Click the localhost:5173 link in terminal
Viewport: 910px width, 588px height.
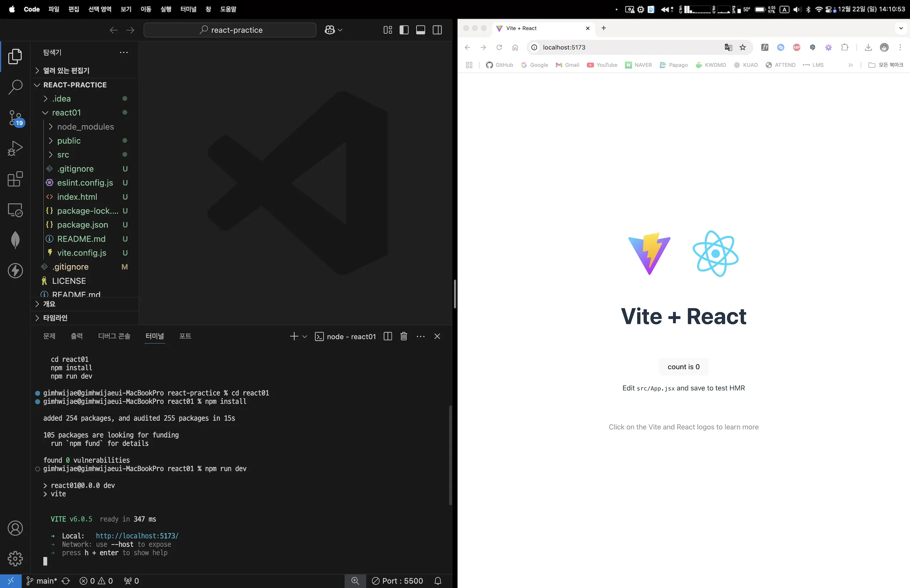(137, 535)
